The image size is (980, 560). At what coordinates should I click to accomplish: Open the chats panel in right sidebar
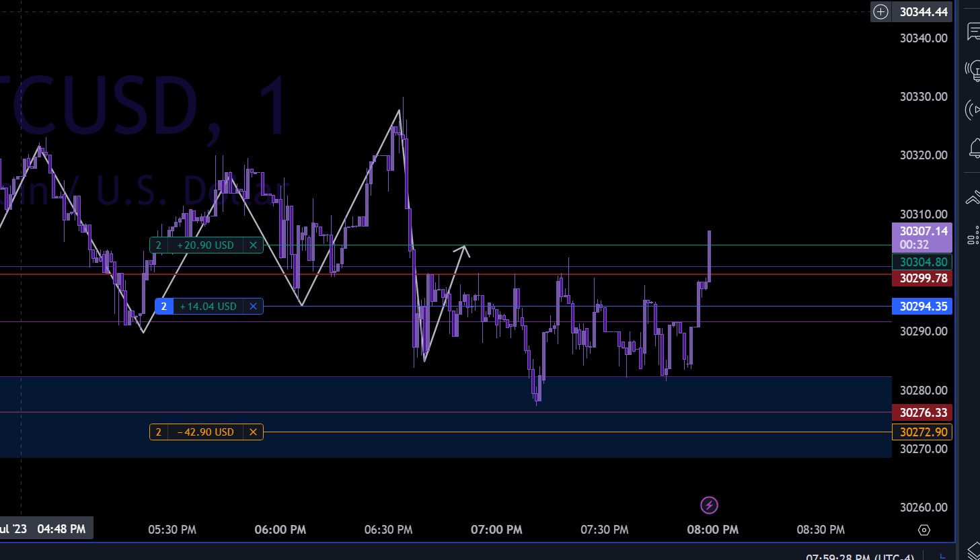point(973,31)
